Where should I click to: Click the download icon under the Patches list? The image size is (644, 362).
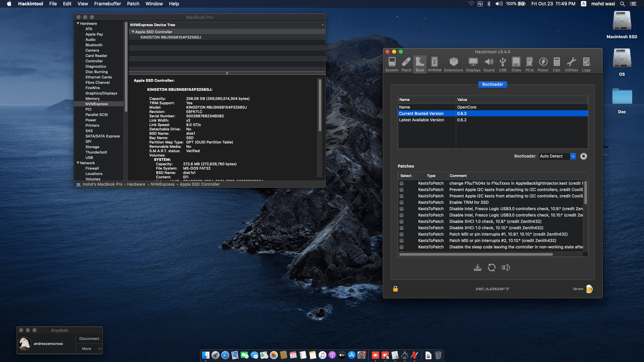478,267
